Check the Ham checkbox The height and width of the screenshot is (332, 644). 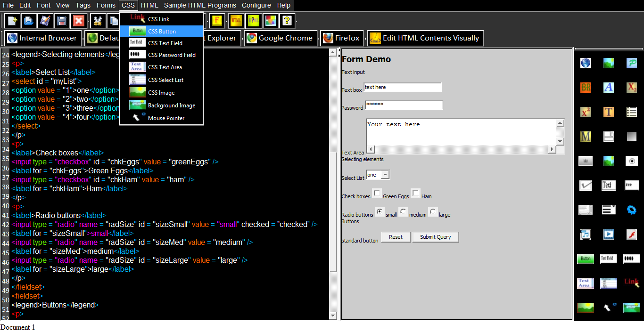click(415, 194)
